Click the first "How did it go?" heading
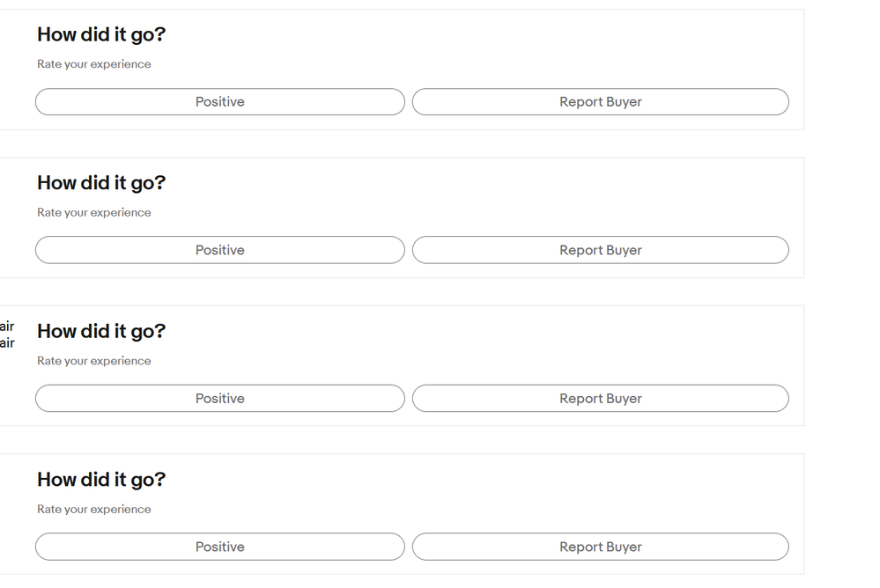 (101, 35)
